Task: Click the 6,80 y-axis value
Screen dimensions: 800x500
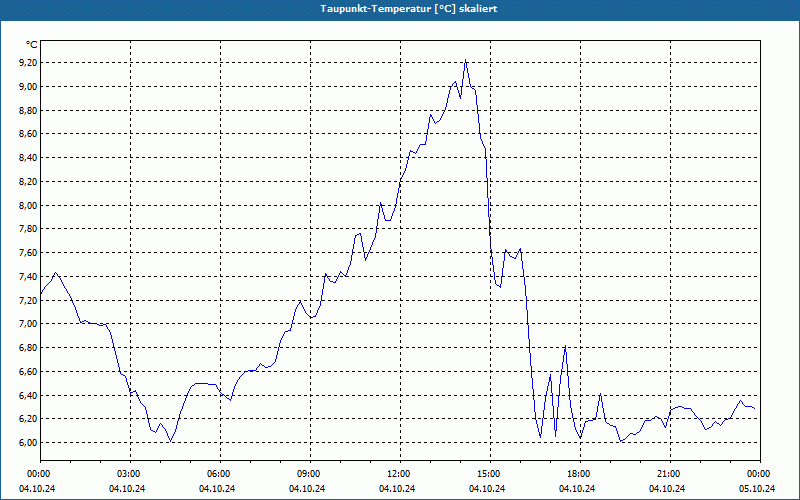Action: pos(28,347)
